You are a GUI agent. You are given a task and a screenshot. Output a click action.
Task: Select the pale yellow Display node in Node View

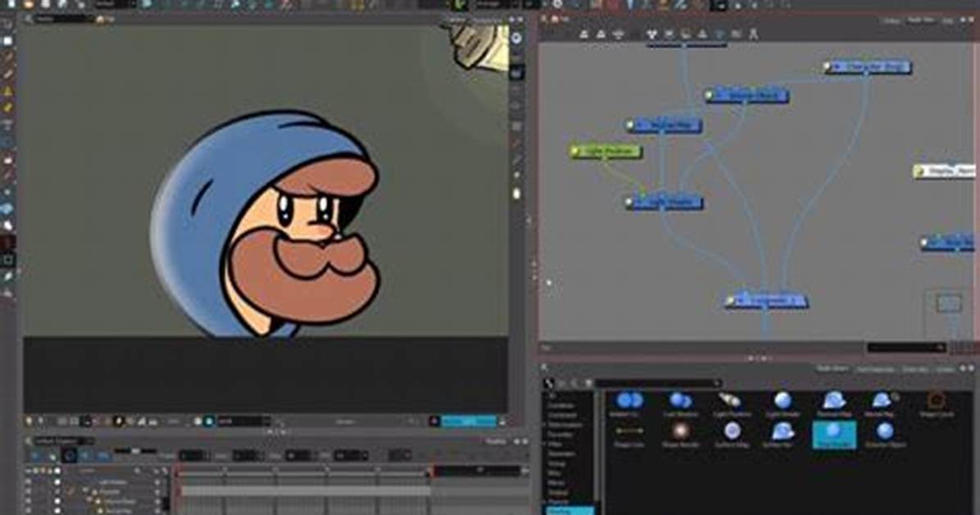click(946, 171)
